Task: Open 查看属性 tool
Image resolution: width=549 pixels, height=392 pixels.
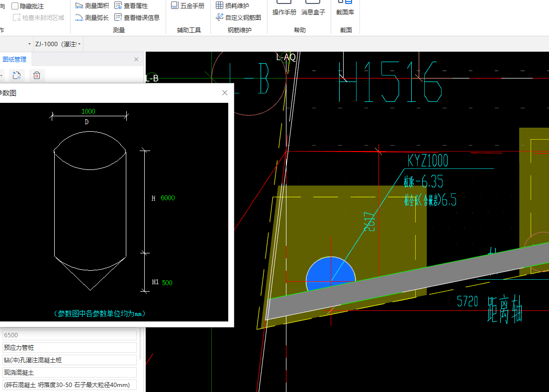Action: click(x=131, y=5)
